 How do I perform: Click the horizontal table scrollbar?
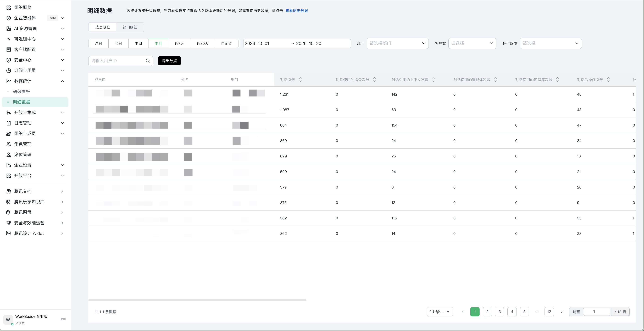pyautogui.click(x=197, y=300)
